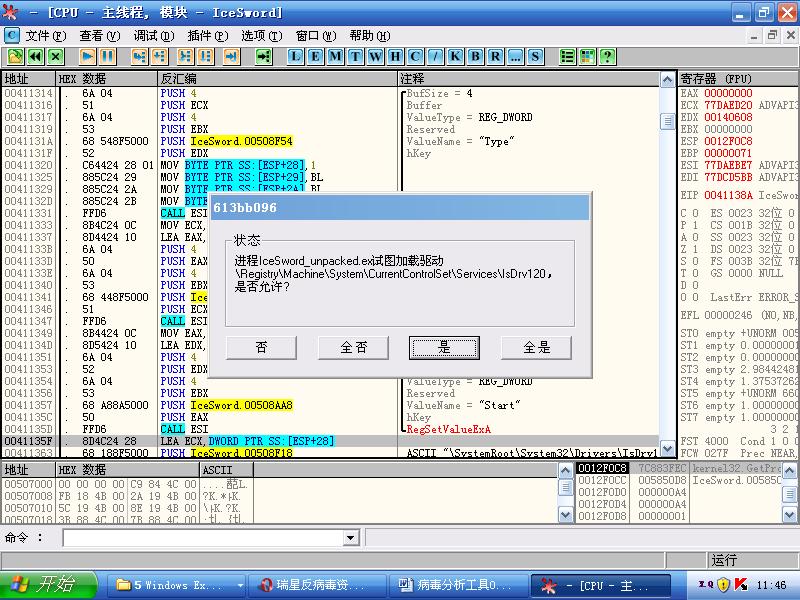Open Windows list with W button

tap(375, 57)
